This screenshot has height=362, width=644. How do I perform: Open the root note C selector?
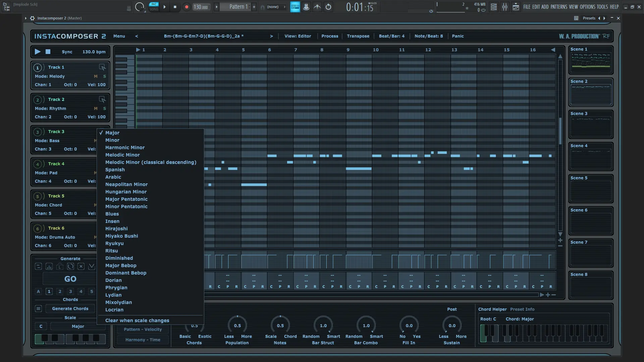coord(41,326)
